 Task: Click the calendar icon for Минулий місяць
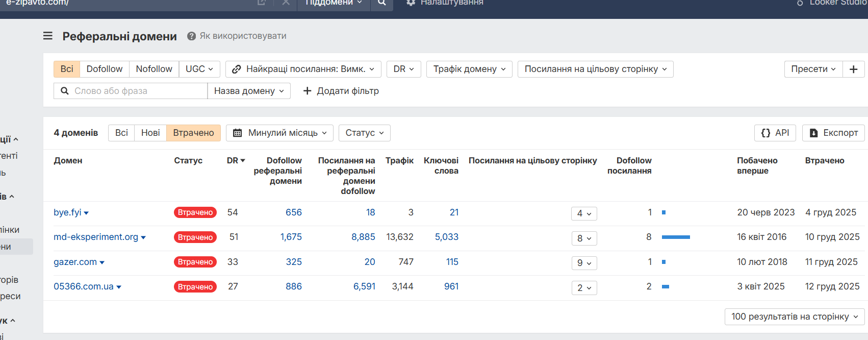coord(237,133)
